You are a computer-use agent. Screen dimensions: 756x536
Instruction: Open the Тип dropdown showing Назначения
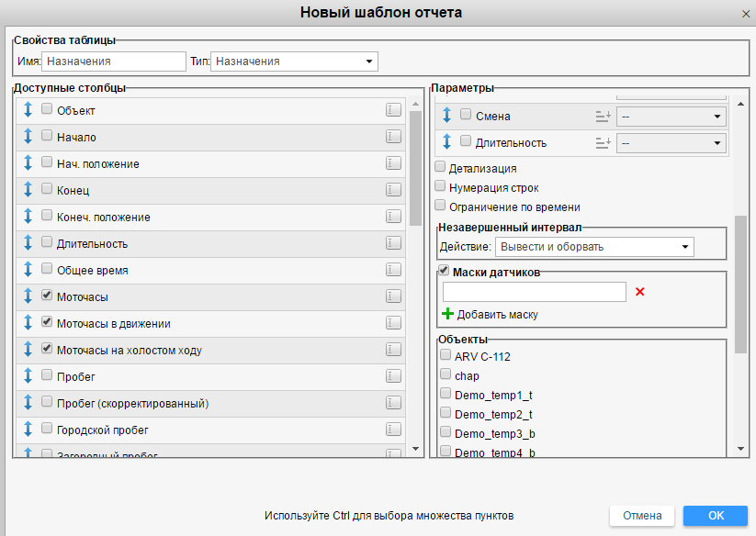(294, 61)
